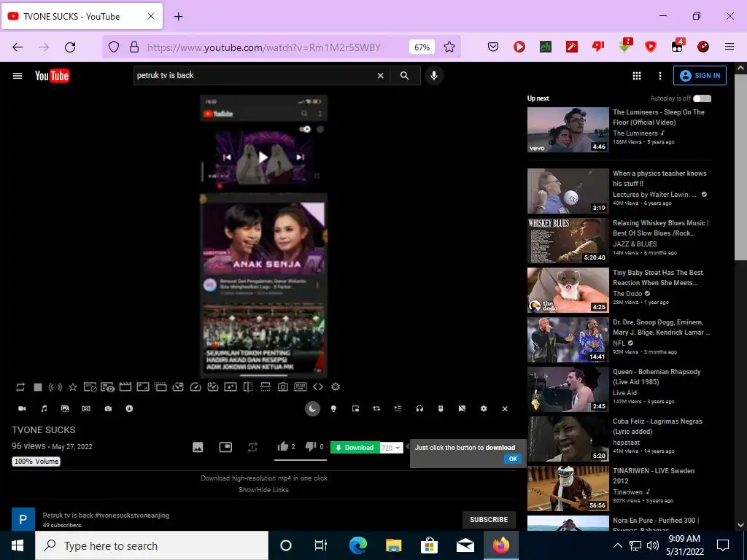Viewport: 747px width, 560px height.
Task: Click OK on download tooltip
Action: coord(513,459)
